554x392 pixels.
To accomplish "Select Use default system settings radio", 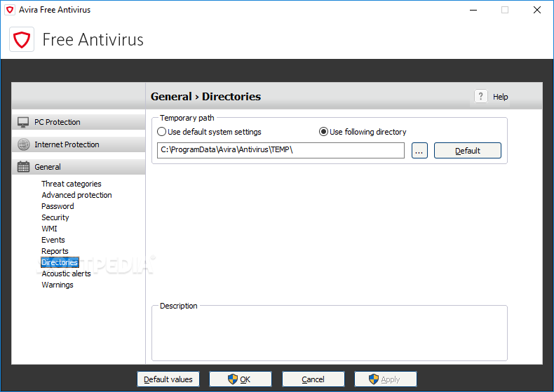I will click(x=161, y=132).
